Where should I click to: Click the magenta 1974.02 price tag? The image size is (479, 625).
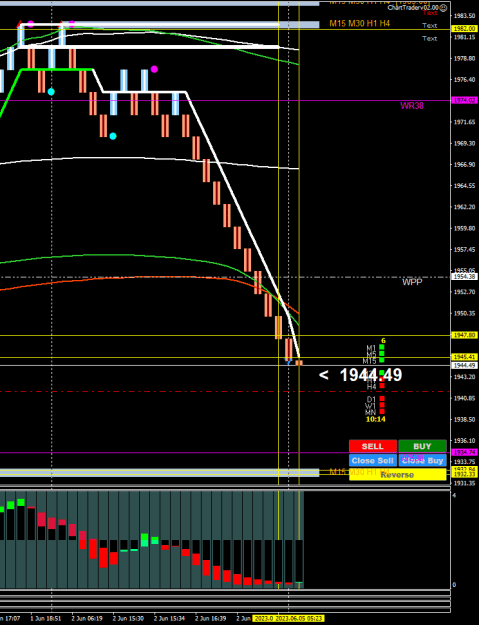464,100
